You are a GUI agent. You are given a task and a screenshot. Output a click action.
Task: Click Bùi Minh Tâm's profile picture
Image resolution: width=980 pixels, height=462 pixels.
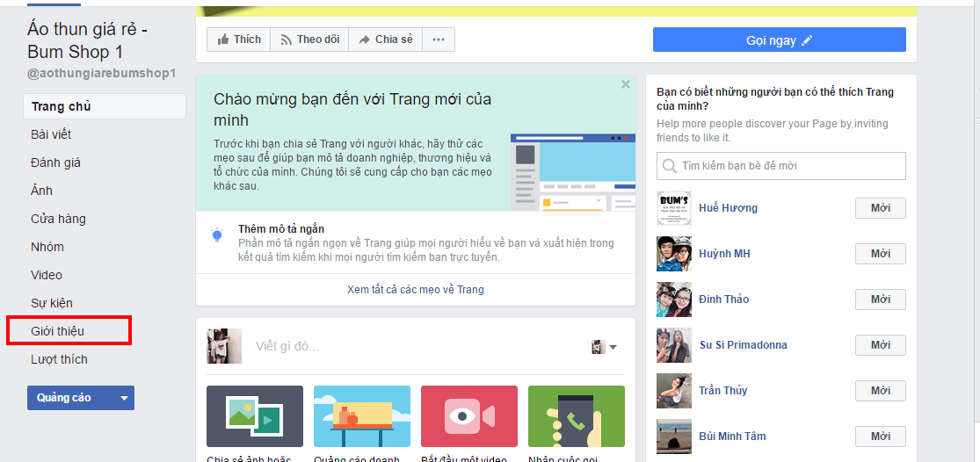tap(674, 436)
